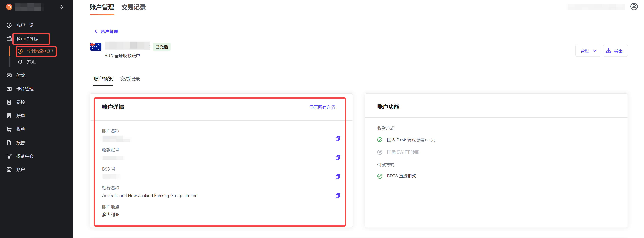Viewport: 644px width, 238px height.
Task: Click the 国际 SWIFT 转账 text
Action: (x=403, y=152)
